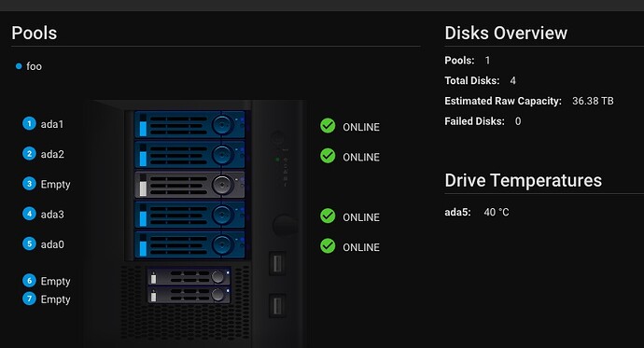Viewport: 644px width, 348px height.
Task: Click the slot 1 number badge
Action: click(29, 123)
